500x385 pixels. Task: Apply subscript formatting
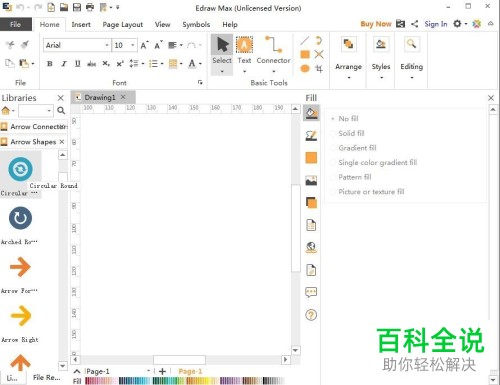(106, 63)
